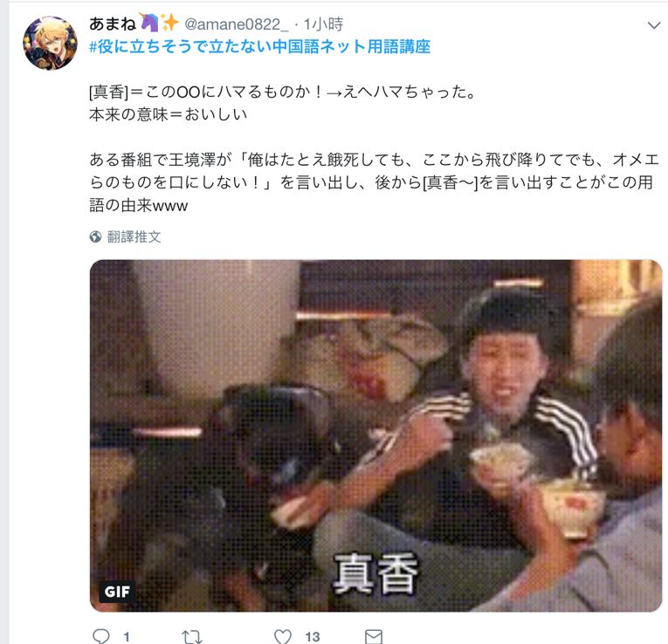Click the sparkles emoji after あまね

pyautogui.click(x=169, y=23)
